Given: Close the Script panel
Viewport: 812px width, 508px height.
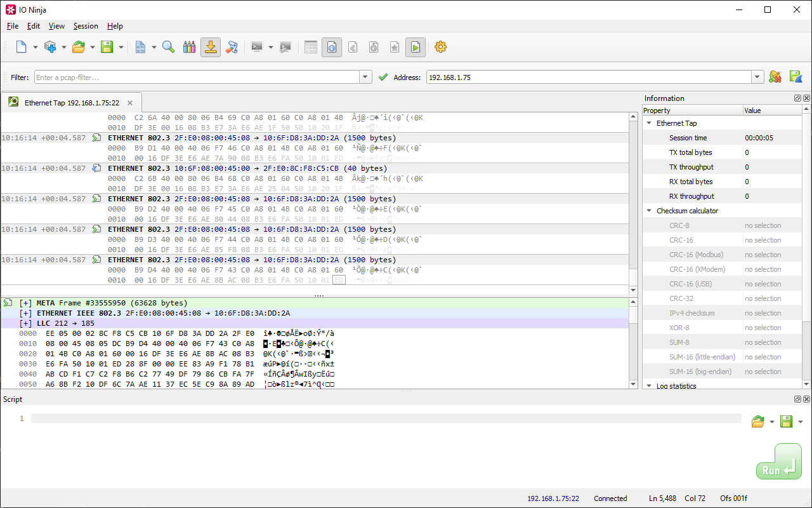Looking at the screenshot, I should tap(807, 399).
